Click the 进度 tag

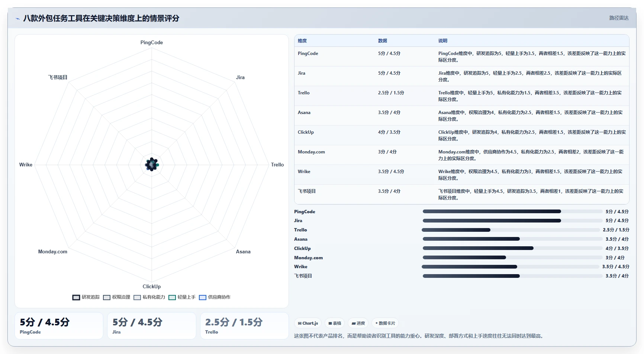click(358, 323)
